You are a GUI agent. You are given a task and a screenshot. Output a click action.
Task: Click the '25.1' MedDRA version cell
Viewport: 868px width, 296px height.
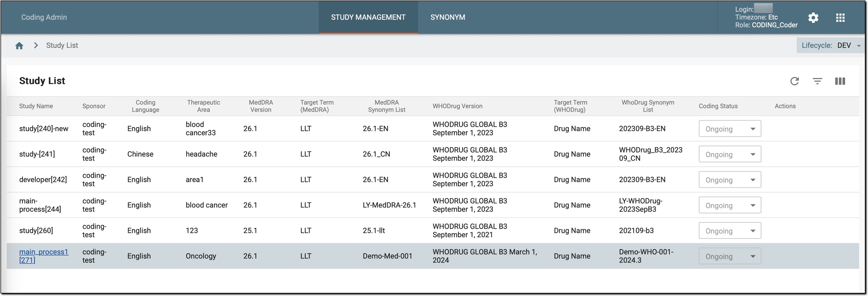250,231
